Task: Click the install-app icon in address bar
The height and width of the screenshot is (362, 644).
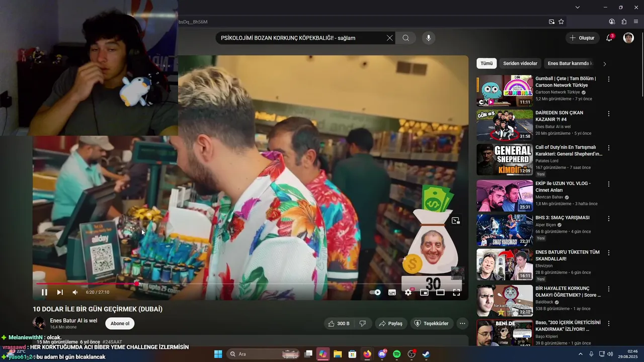Action: (x=551, y=22)
